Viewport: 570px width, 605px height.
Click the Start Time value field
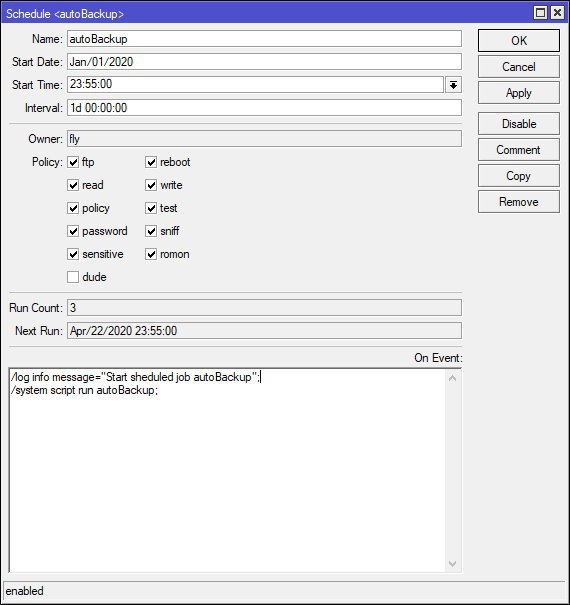tap(255, 84)
